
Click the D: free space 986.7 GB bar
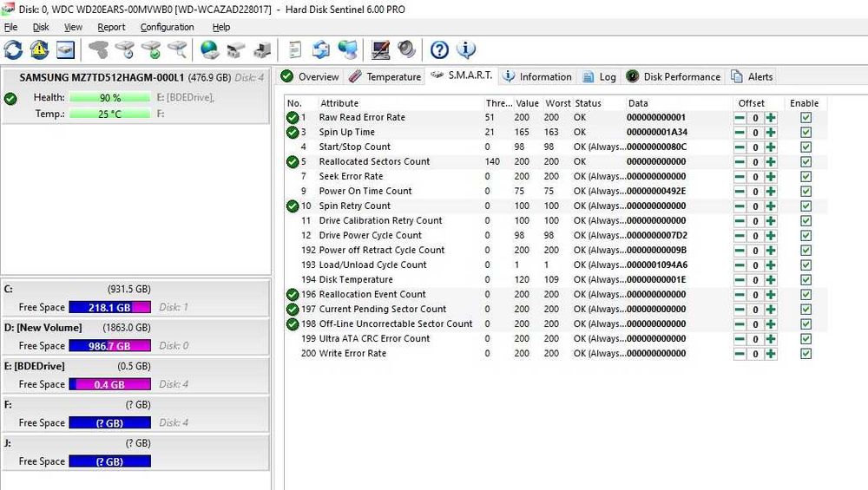tap(109, 346)
